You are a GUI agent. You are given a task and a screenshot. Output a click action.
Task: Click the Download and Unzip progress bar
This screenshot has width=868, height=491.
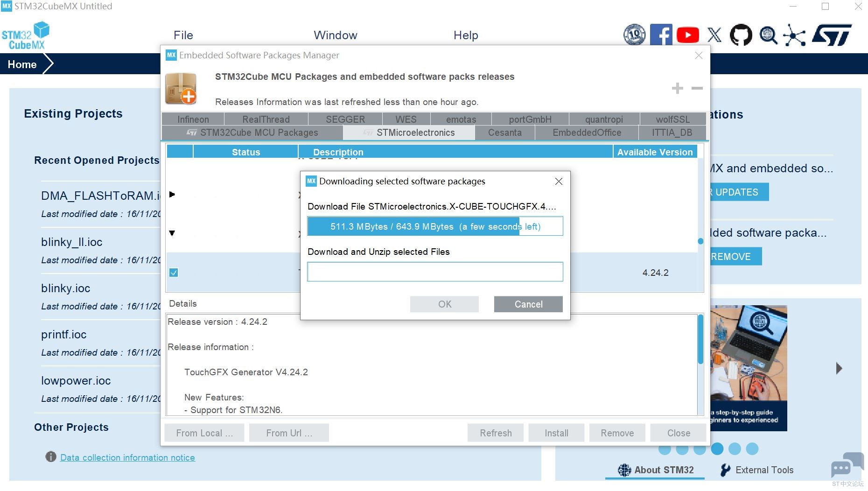pos(435,272)
